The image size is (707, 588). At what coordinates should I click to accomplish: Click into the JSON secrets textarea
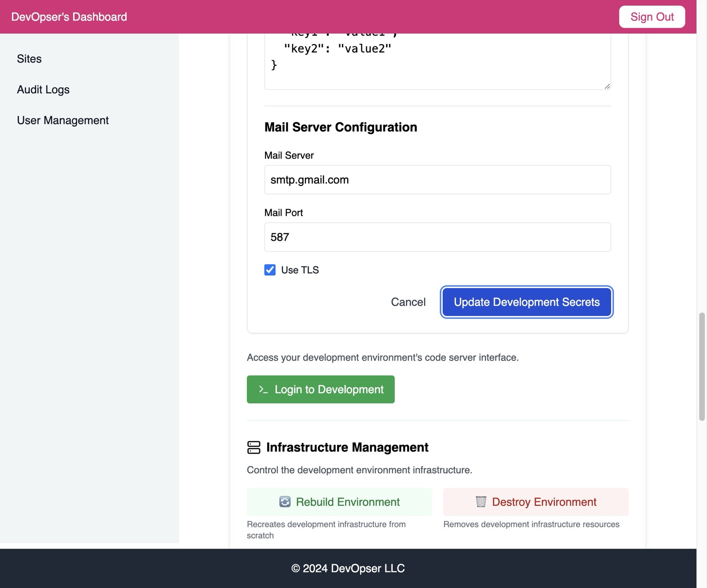coord(437,61)
